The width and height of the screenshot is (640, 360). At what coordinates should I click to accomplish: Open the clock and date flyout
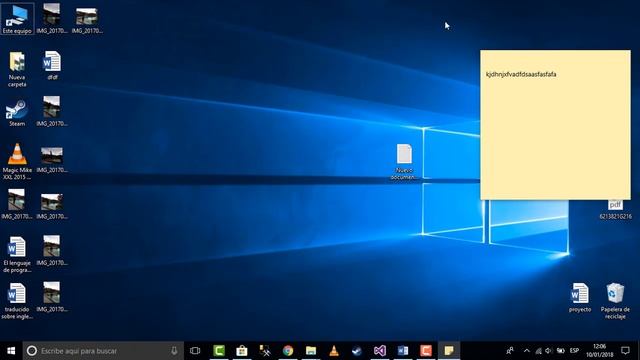coord(600,351)
